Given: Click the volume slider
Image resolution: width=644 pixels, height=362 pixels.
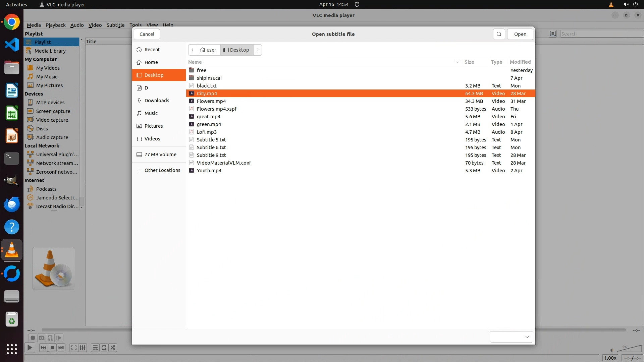Looking at the screenshot, I should pyautogui.click(x=629, y=350).
